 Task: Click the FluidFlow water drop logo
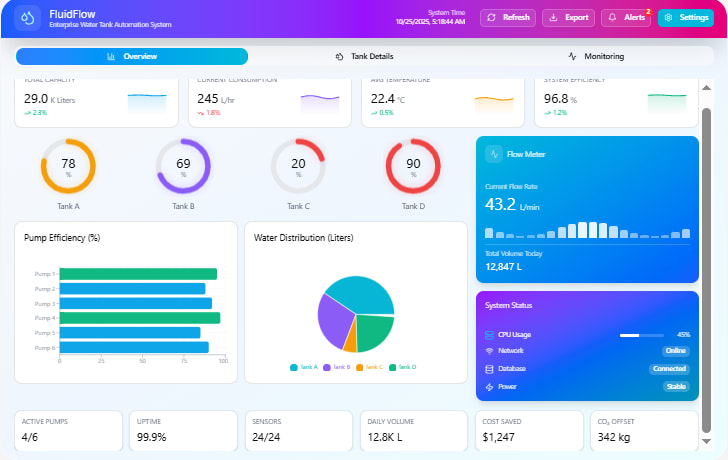point(27,18)
